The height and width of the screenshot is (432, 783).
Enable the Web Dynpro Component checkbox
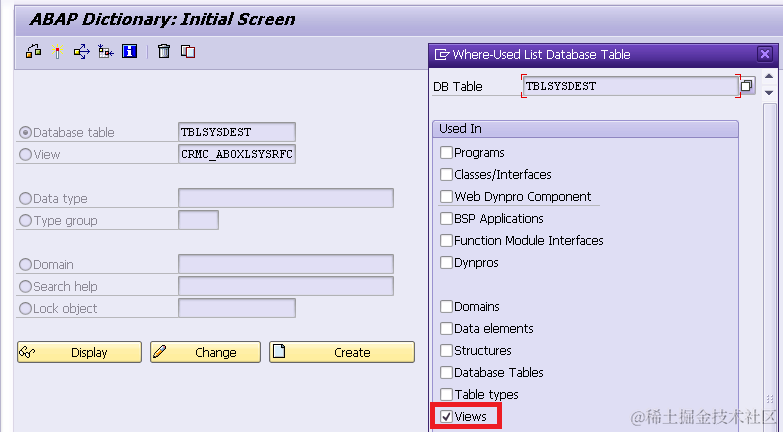pos(446,196)
